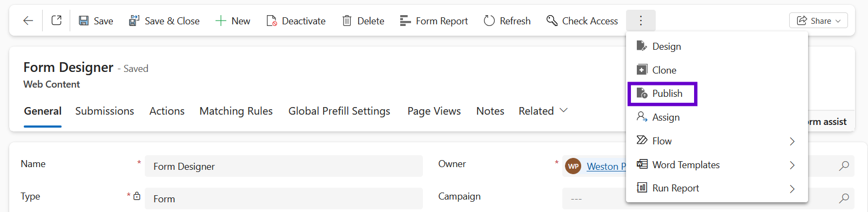Click the Refresh circular arrow icon
The image size is (868, 212).
[489, 21]
